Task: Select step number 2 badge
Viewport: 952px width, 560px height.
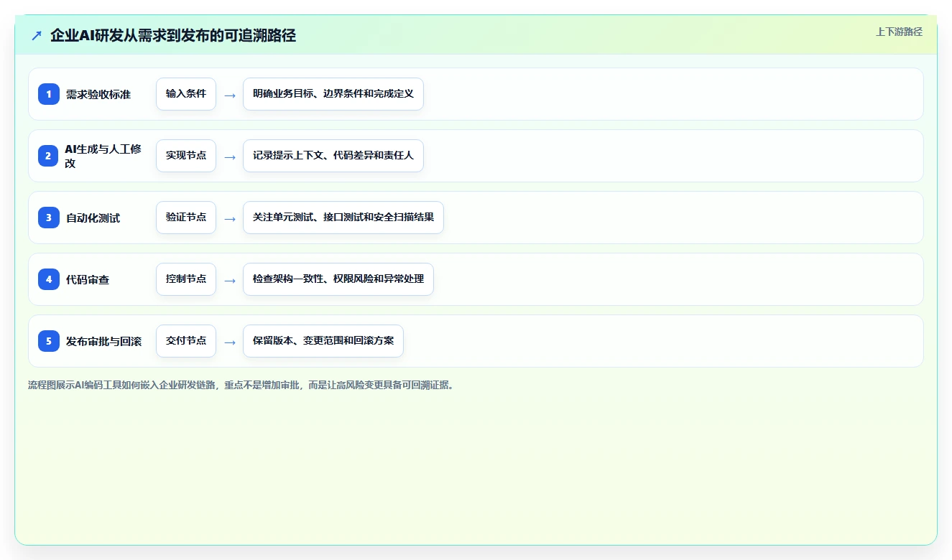Action: (49, 156)
